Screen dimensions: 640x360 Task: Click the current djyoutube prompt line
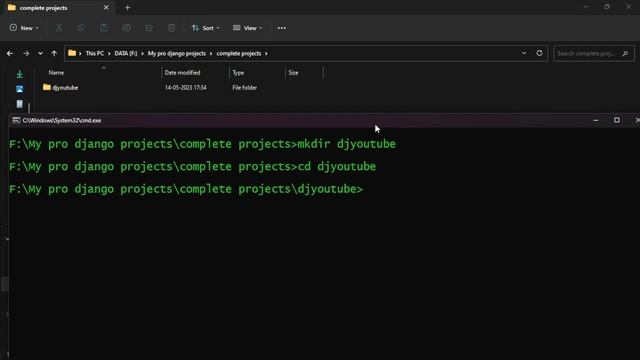[186, 189]
